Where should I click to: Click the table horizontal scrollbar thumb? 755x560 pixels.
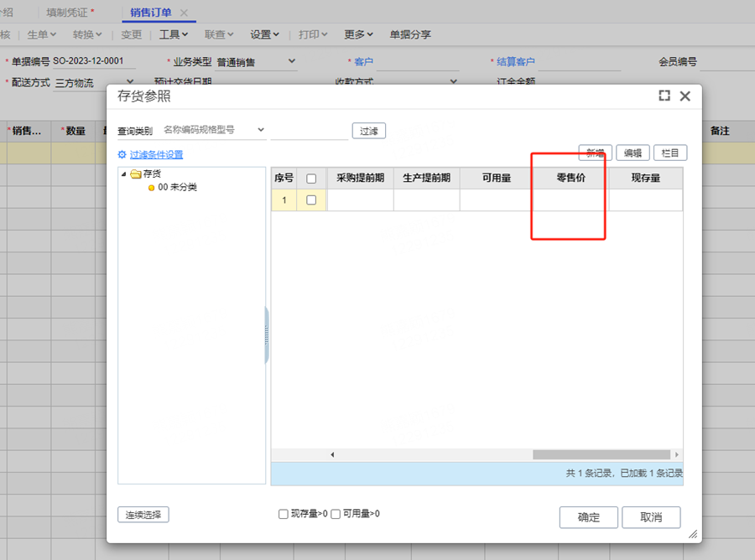[x=601, y=454]
